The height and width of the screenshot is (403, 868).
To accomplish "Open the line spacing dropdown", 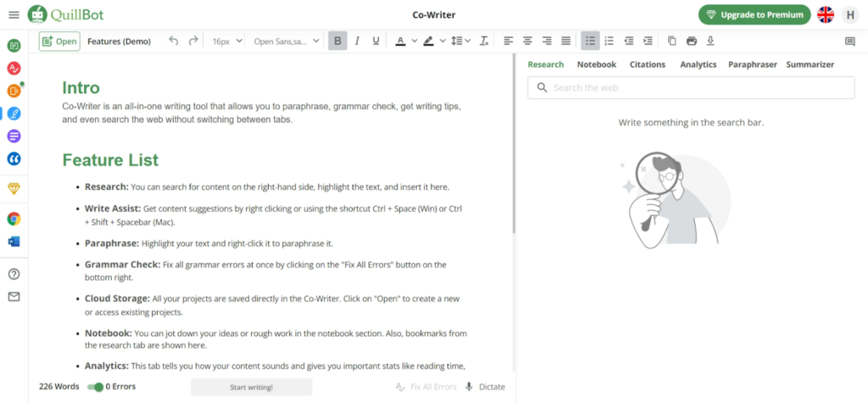I will point(460,41).
